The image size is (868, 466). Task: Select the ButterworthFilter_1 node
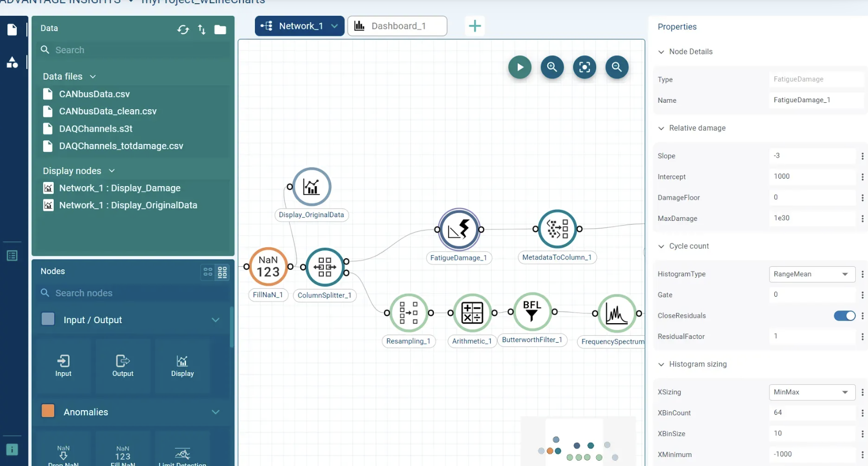point(532,312)
